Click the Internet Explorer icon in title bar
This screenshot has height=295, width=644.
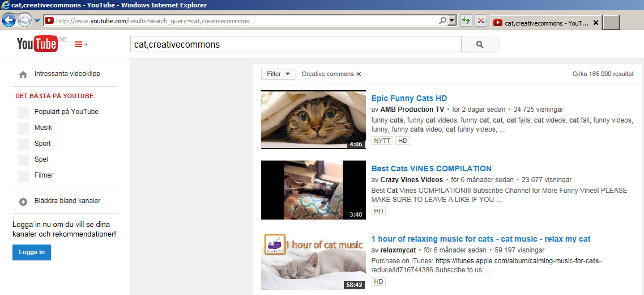tap(5, 5)
